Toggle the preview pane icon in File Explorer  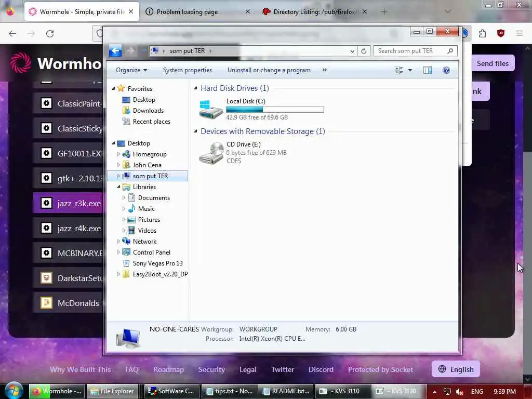click(x=428, y=70)
